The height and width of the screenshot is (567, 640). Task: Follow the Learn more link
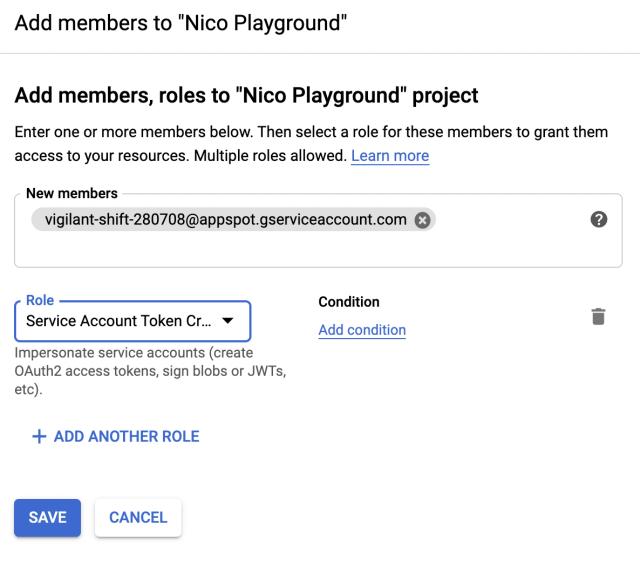click(x=390, y=156)
